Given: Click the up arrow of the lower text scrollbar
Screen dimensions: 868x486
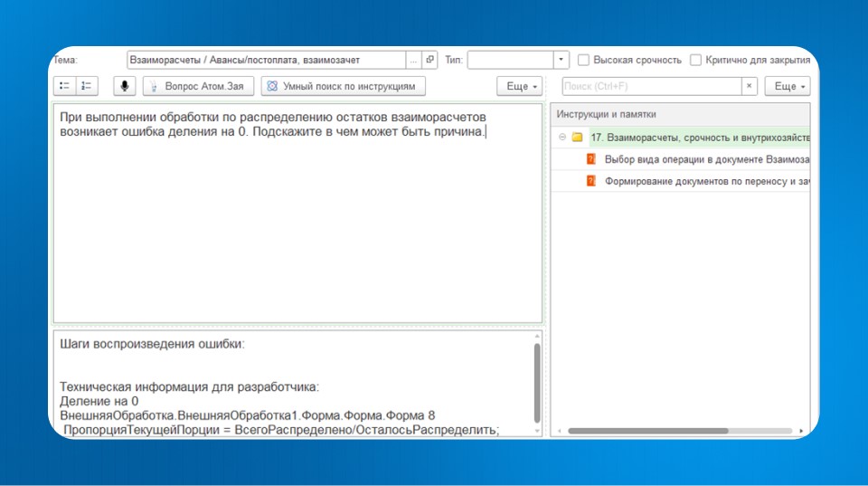Looking at the screenshot, I should 537,336.
